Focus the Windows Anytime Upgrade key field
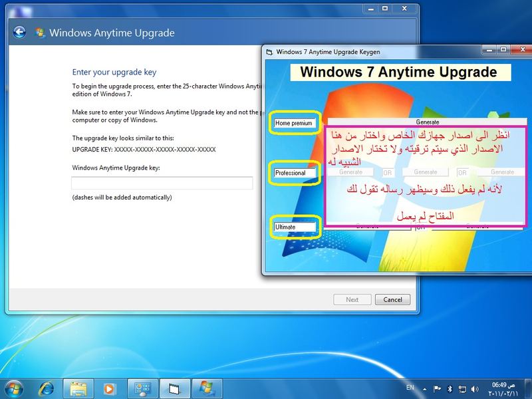 (162, 184)
